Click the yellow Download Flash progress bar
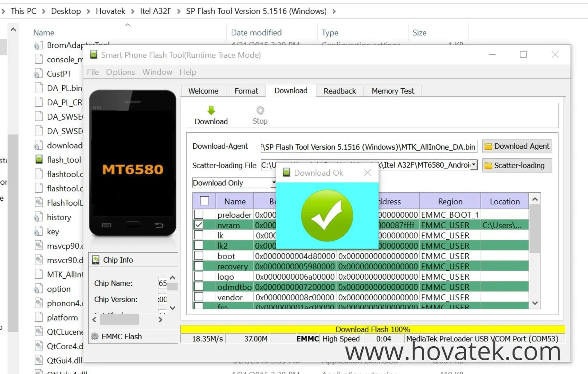Image resolution: width=588 pixels, height=374 pixels. [372, 329]
